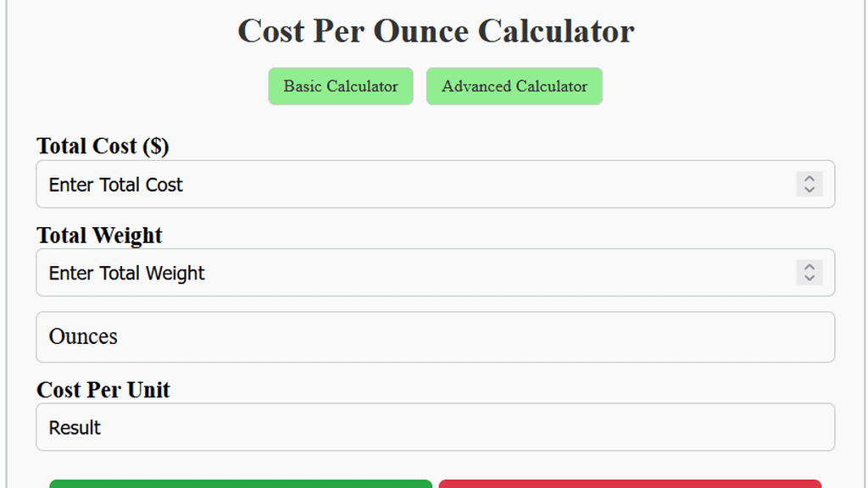Click the page scrollbar on the right edge
This screenshot has height=488, width=868.
(x=864, y=244)
